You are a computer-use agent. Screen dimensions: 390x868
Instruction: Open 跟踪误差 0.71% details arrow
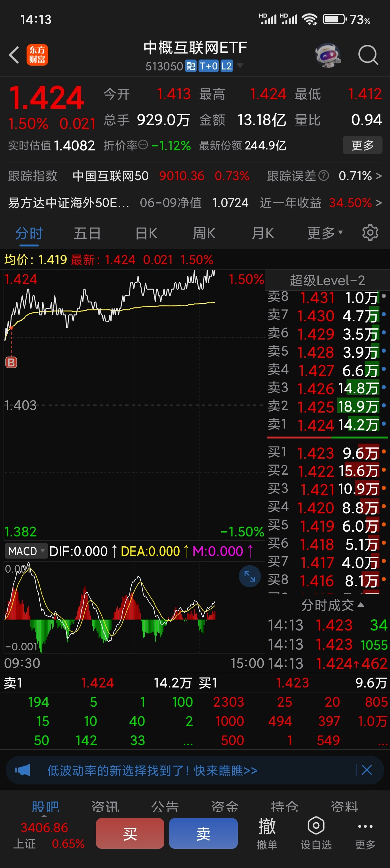coord(378,176)
